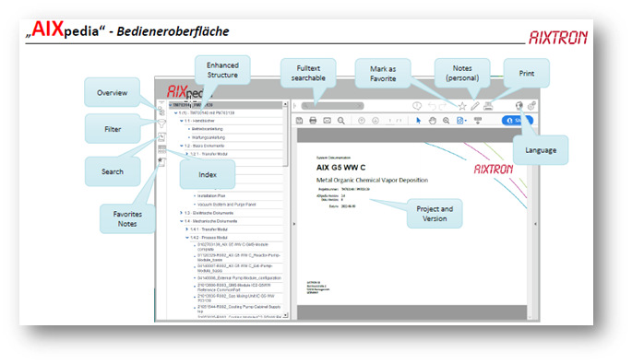Click the PDF toolbar print icon
Screen dimensions: 632x364
coord(313,121)
